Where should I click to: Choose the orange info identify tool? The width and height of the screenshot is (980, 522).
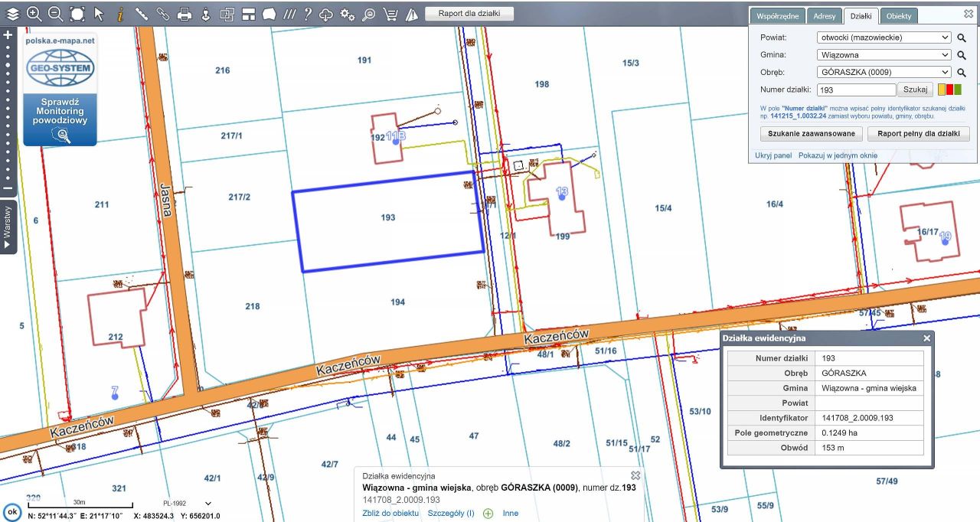click(x=120, y=14)
